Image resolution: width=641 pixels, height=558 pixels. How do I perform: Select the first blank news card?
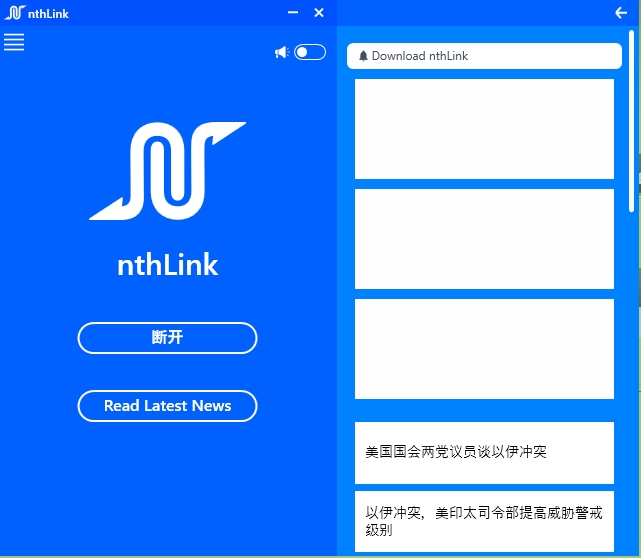pos(484,129)
